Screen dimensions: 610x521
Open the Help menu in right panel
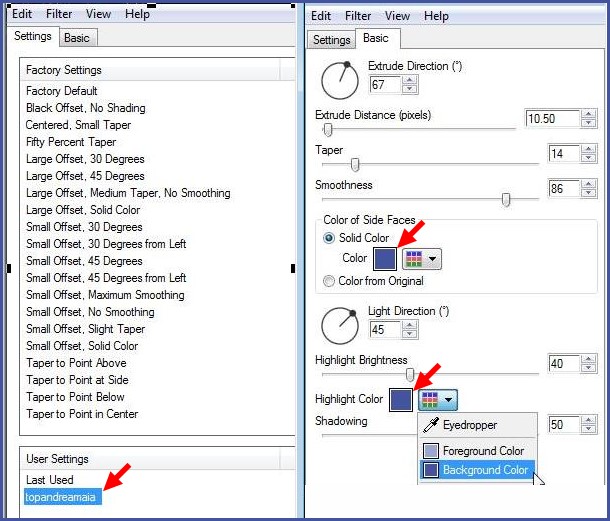coord(436,16)
